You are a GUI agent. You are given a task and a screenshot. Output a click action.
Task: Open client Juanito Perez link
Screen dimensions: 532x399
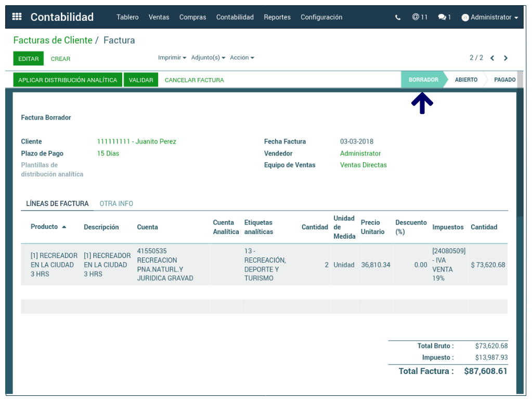coord(136,141)
